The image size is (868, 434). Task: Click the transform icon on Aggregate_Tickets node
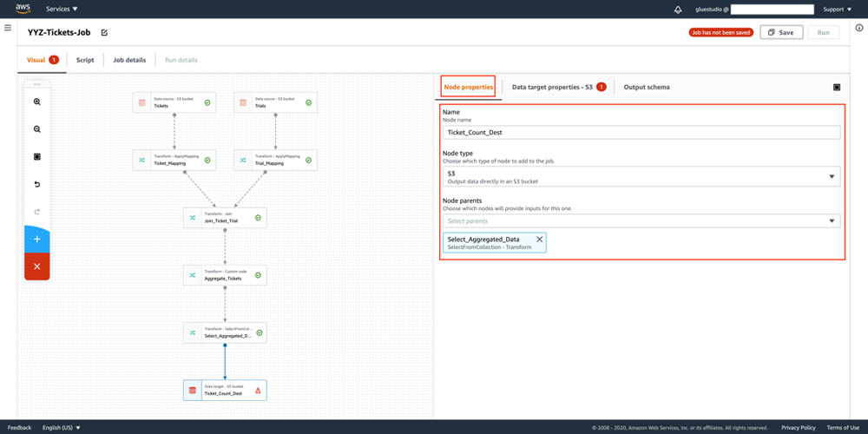(193, 275)
